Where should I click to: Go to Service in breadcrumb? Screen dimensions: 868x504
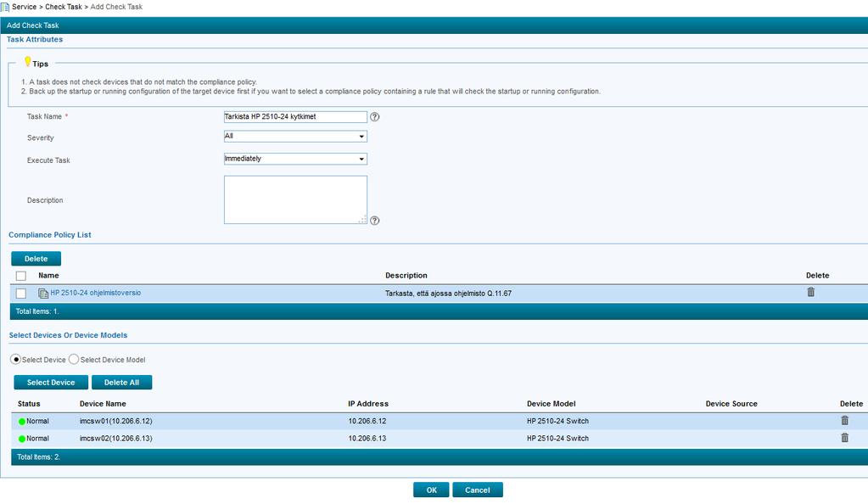tap(24, 7)
